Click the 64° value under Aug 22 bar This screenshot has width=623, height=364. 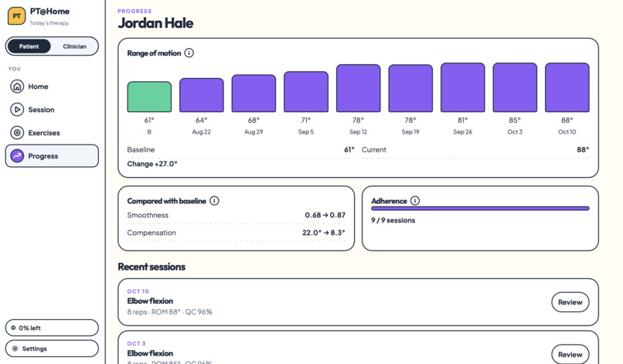202,120
